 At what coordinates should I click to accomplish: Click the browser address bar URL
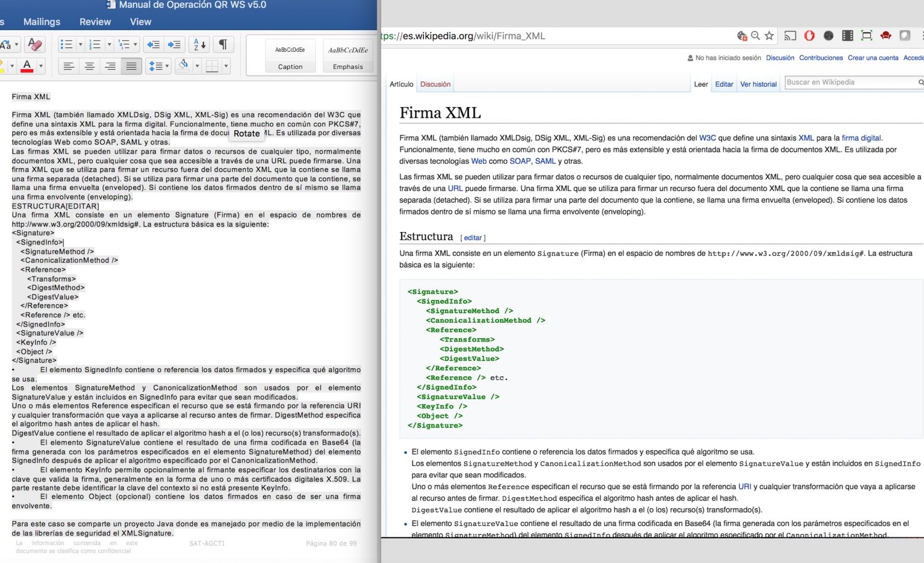click(463, 36)
